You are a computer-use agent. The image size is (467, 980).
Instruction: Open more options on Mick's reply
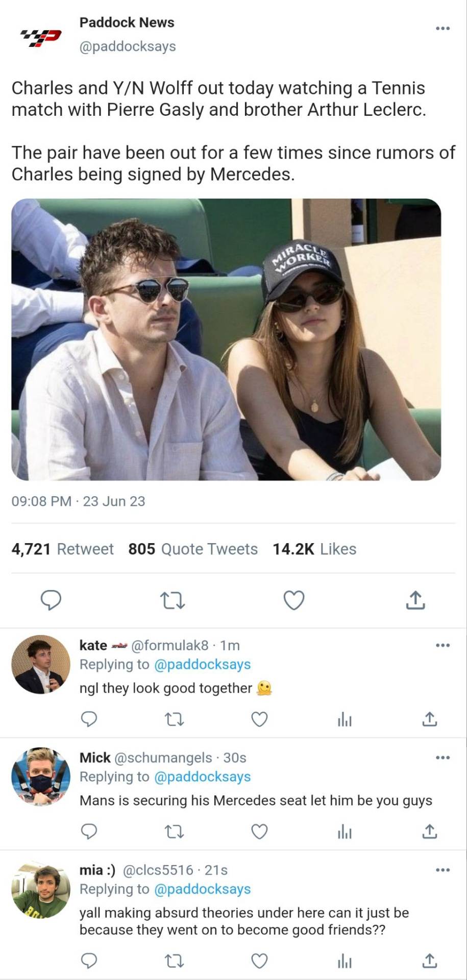pyautogui.click(x=443, y=757)
